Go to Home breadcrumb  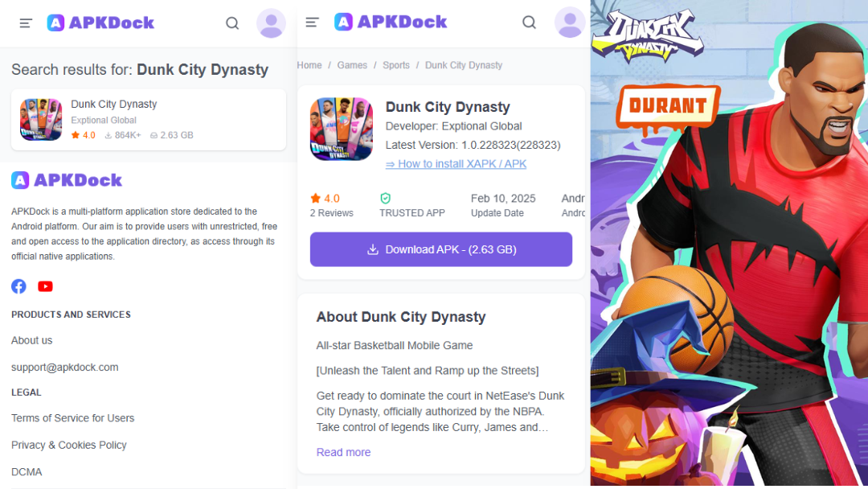coord(309,65)
